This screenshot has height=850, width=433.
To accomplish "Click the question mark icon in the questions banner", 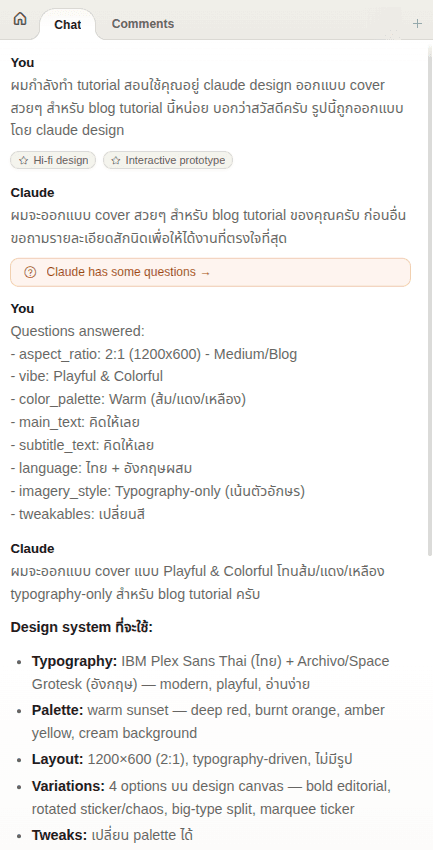I will [x=30, y=272].
